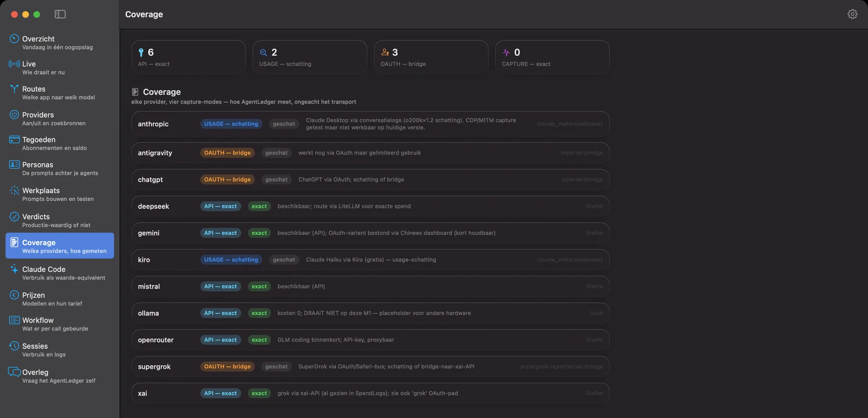Select the xai provider name
Screen dimensions: 868x418
pos(142,393)
